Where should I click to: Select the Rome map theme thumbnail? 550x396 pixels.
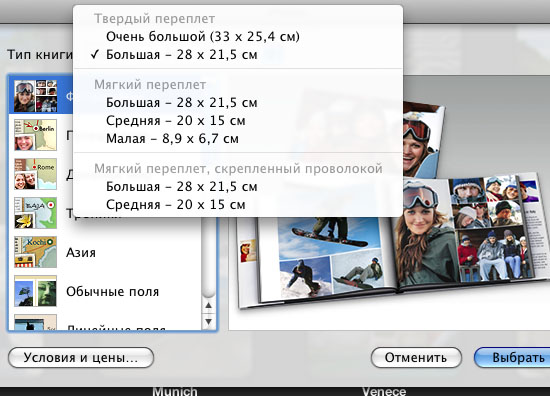pos(35,174)
